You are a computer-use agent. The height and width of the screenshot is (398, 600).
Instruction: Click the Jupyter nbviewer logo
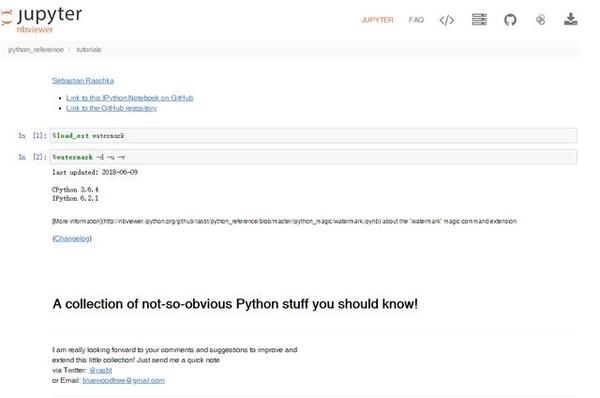(x=41, y=19)
